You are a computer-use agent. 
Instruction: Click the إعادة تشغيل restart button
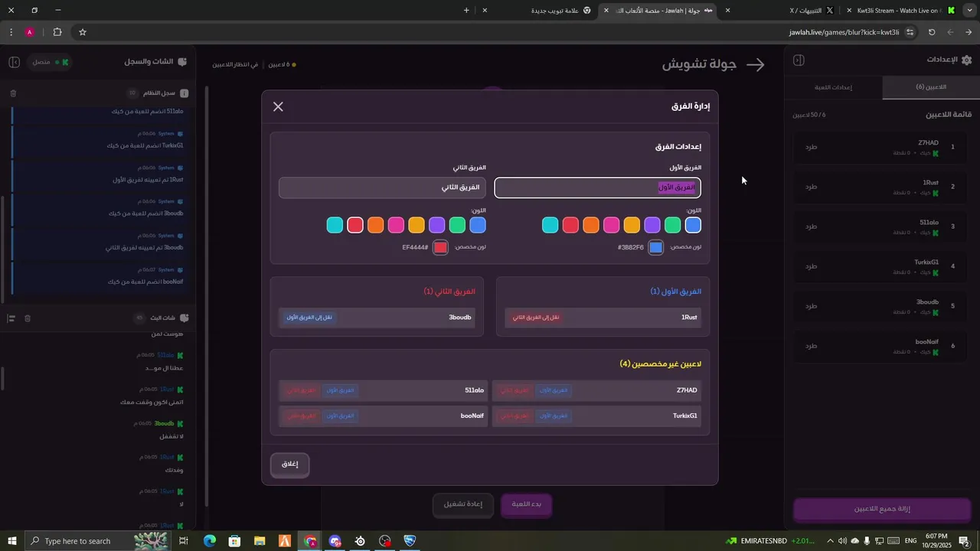pos(463,504)
